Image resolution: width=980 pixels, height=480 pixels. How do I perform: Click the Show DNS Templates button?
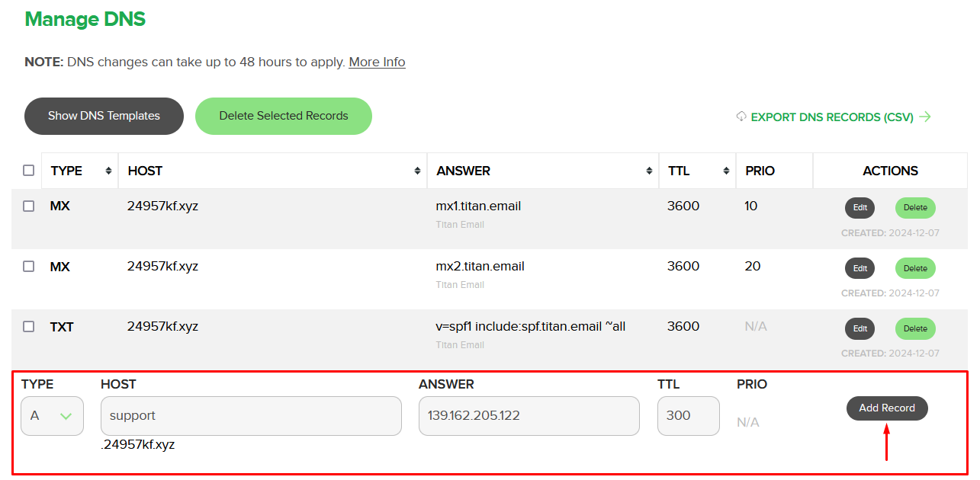(103, 116)
